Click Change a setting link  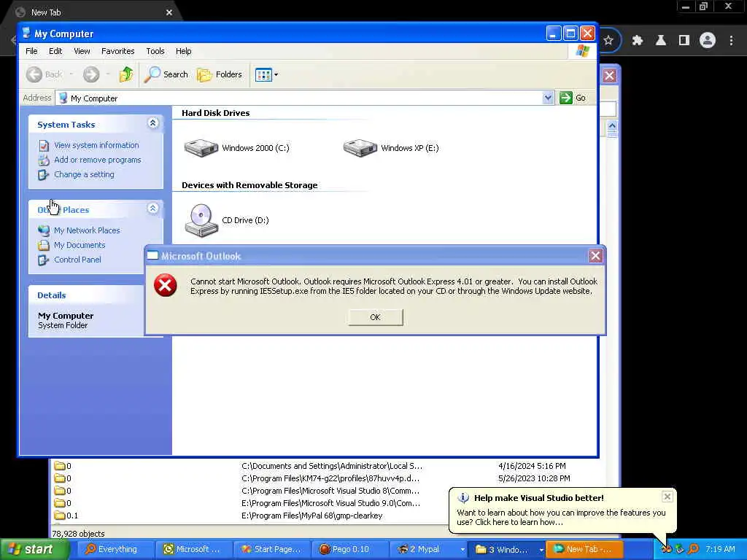point(84,174)
